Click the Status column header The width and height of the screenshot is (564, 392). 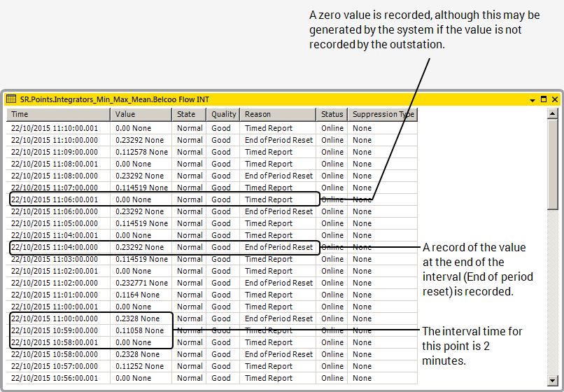tap(332, 114)
